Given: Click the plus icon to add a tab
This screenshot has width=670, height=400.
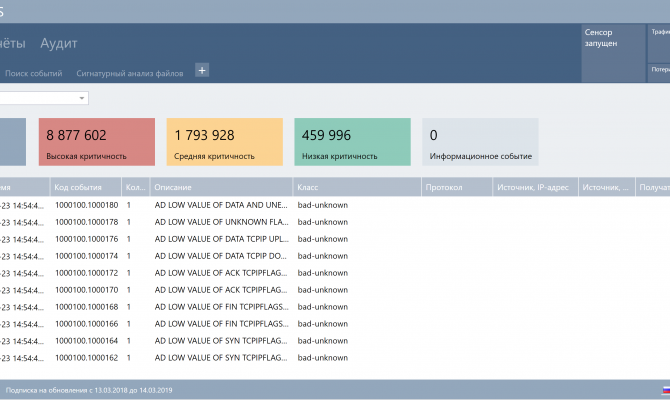Looking at the screenshot, I should [x=202, y=70].
